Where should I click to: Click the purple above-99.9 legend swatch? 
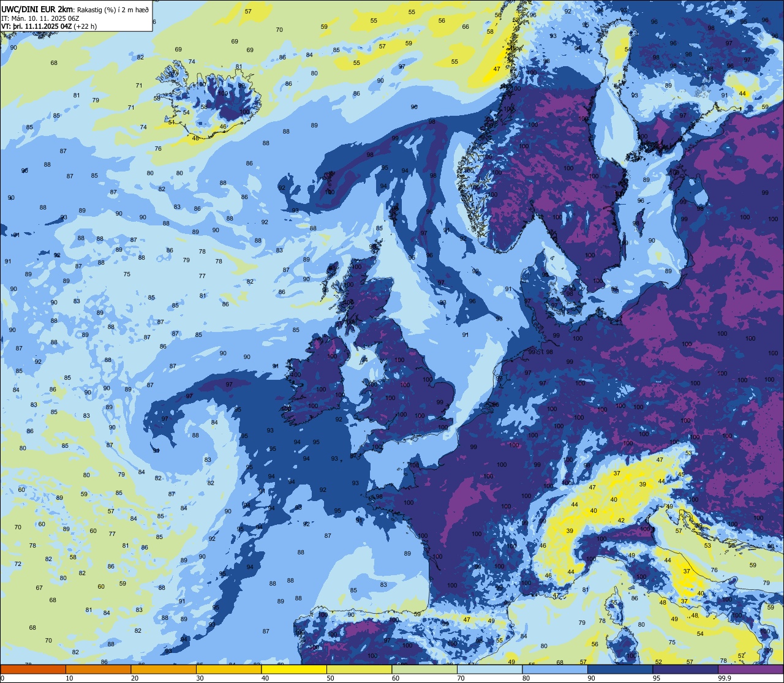(751, 669)
